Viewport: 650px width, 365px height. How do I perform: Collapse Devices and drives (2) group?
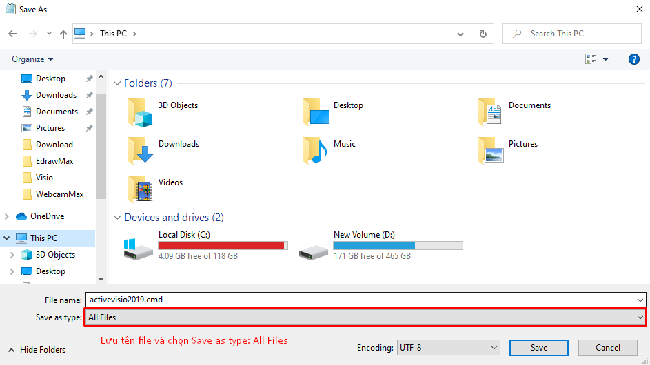(x=117, y=217)
